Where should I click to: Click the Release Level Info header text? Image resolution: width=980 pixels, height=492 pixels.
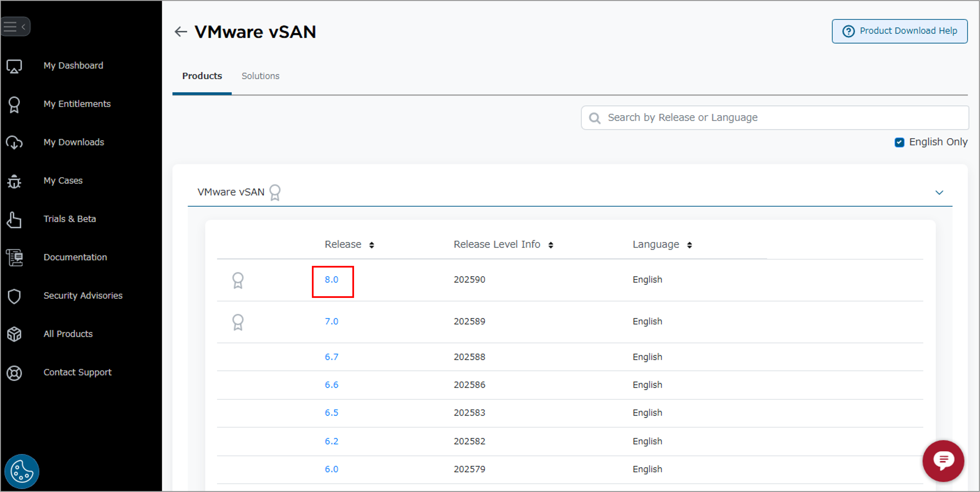point(497,244)
